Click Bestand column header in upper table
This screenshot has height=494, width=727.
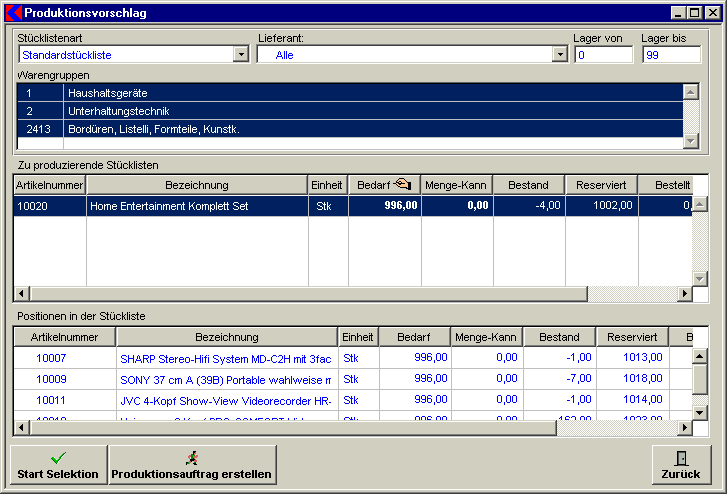tap(527, 185)
